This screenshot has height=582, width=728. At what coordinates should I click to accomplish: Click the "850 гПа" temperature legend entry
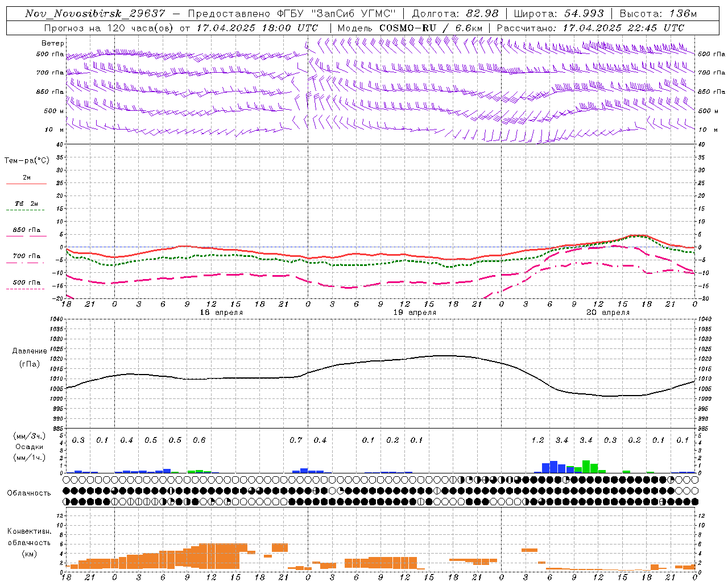[27, 230]
